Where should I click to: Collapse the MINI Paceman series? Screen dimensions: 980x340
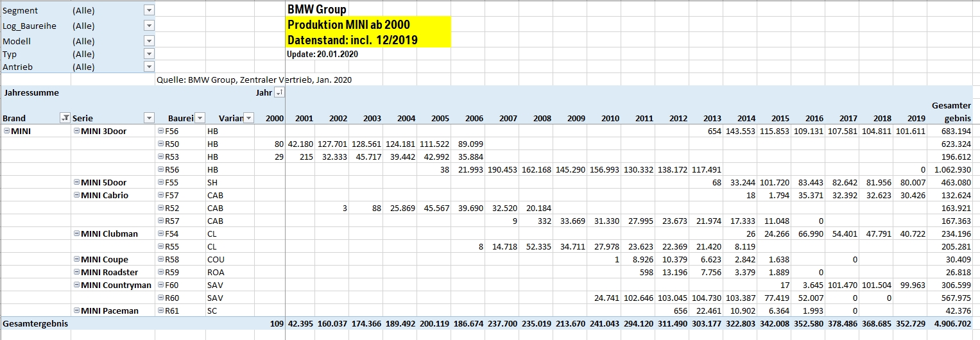point(76,310)
